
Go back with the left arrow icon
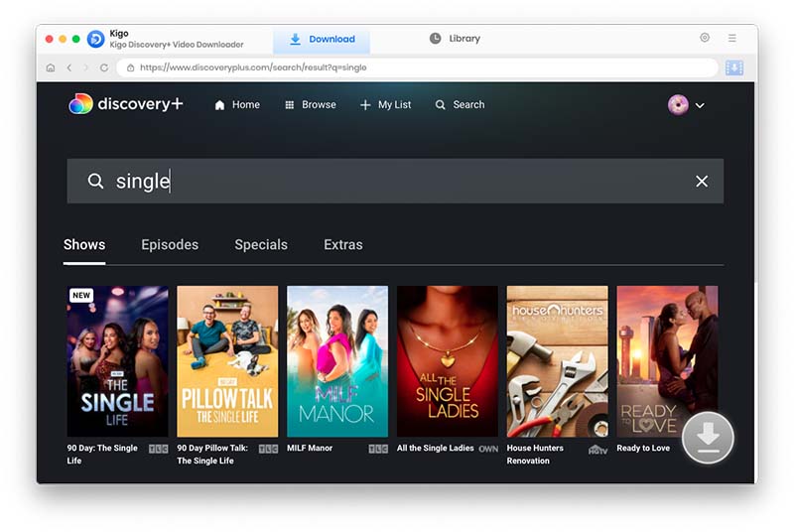point(69,67)
